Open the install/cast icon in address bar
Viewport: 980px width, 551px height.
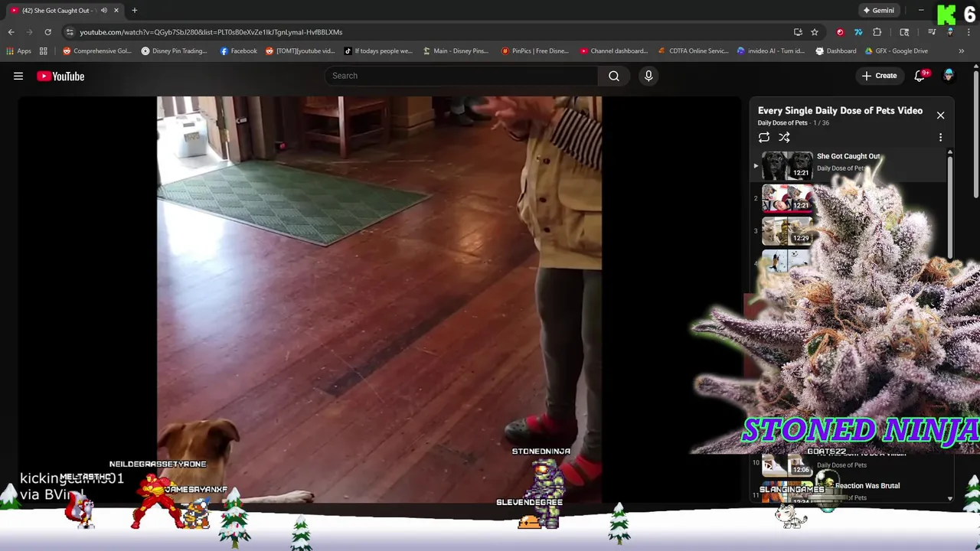pos(798,32)
